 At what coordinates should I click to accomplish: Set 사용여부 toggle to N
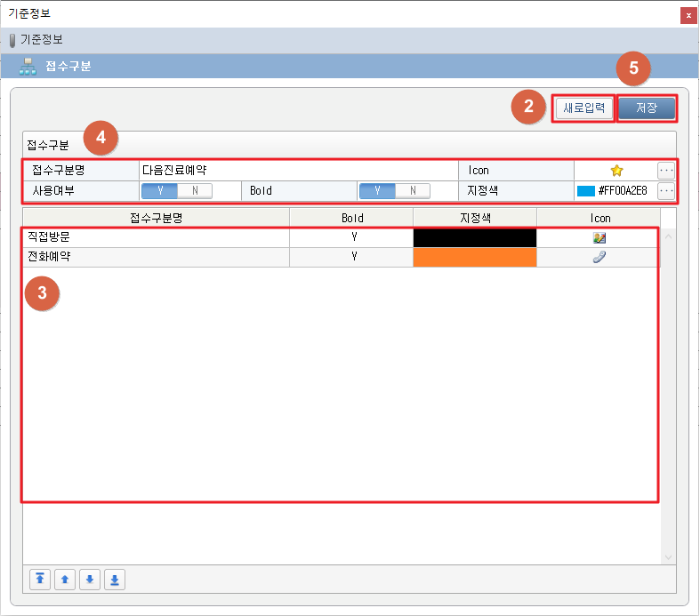195,190
